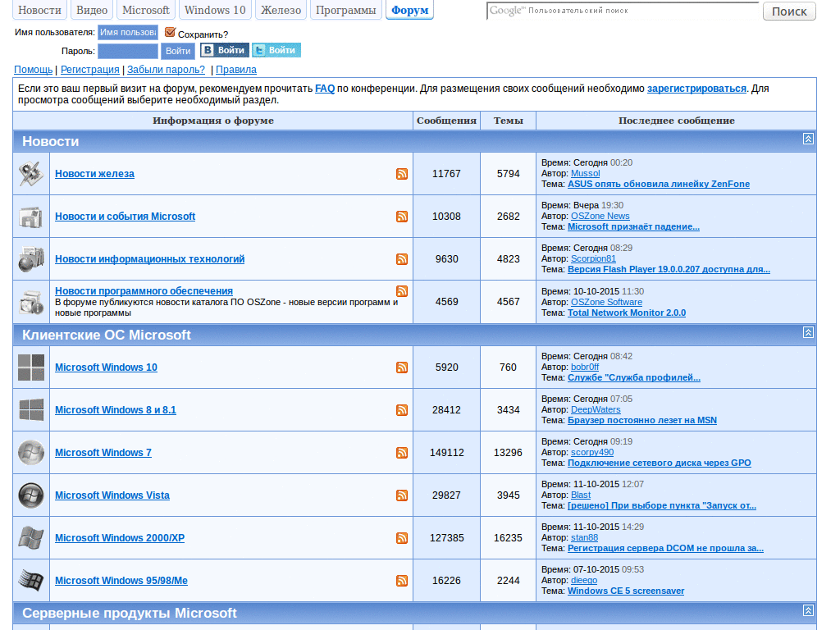Open RSS feed for Windows Vista
The image size is (840, 630).
(x=402, y=495)
